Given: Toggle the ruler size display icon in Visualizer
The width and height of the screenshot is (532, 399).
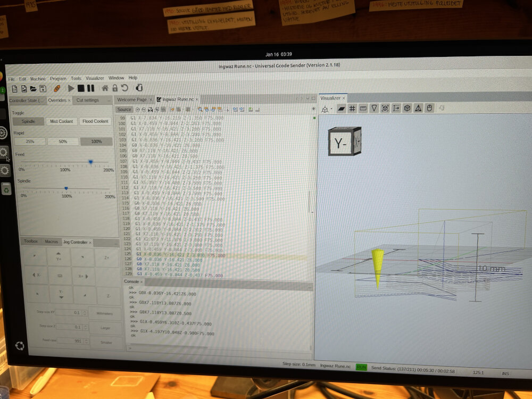Looking at the screenshot, I should (x=363, y=108).
